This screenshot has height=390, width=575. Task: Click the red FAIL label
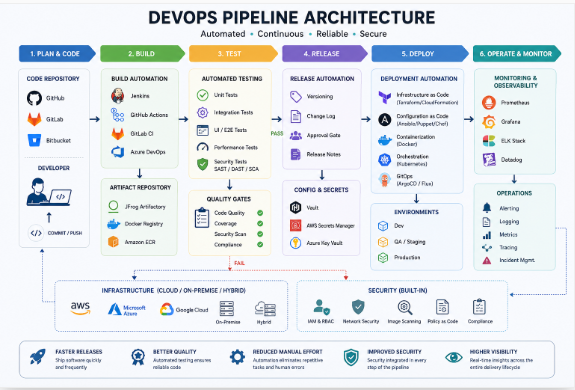[239, 263]
